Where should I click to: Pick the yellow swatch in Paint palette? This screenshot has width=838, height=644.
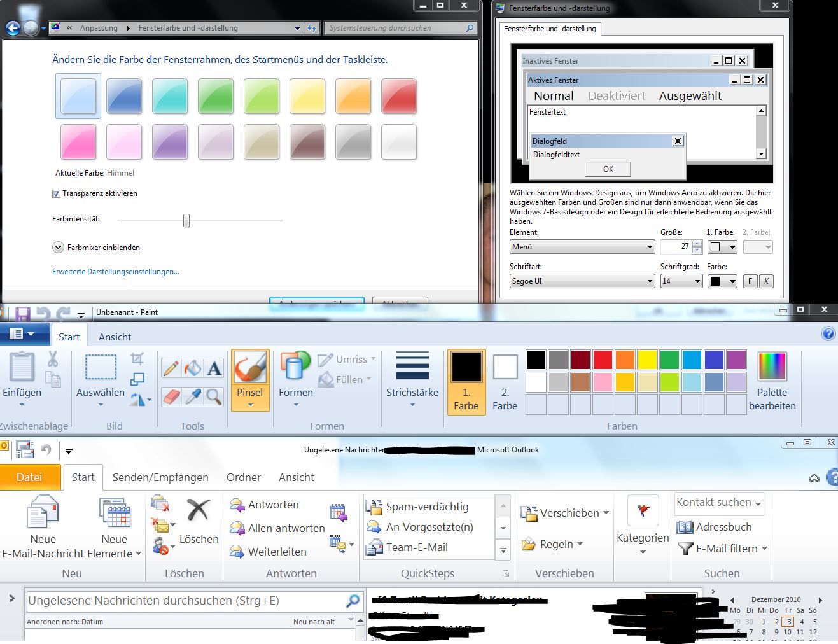point(647,360)
